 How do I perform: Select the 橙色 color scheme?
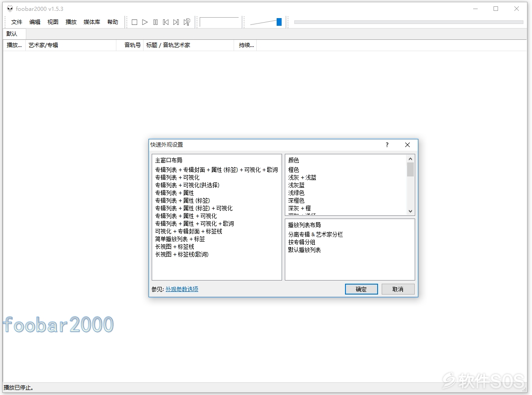click(293, 170)
